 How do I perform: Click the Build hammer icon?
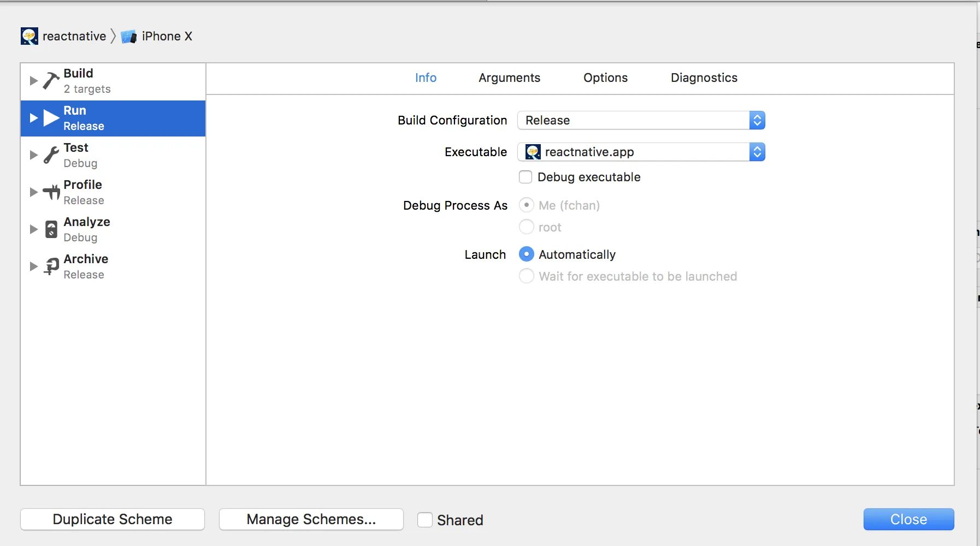click(x=51, y=81)
